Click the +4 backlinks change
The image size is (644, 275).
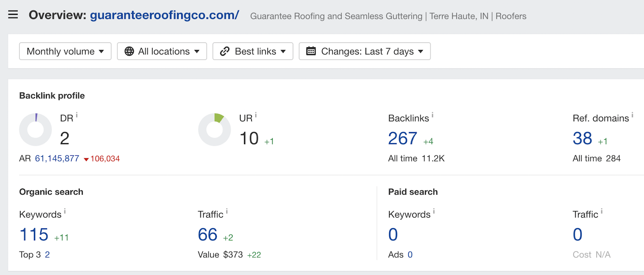point(428,142)
